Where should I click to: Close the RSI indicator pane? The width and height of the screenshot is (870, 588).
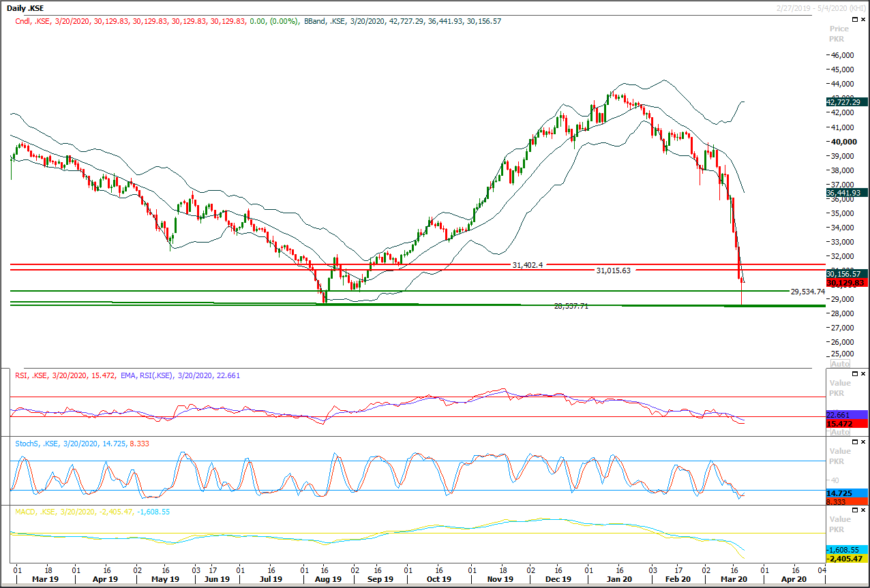863,375
